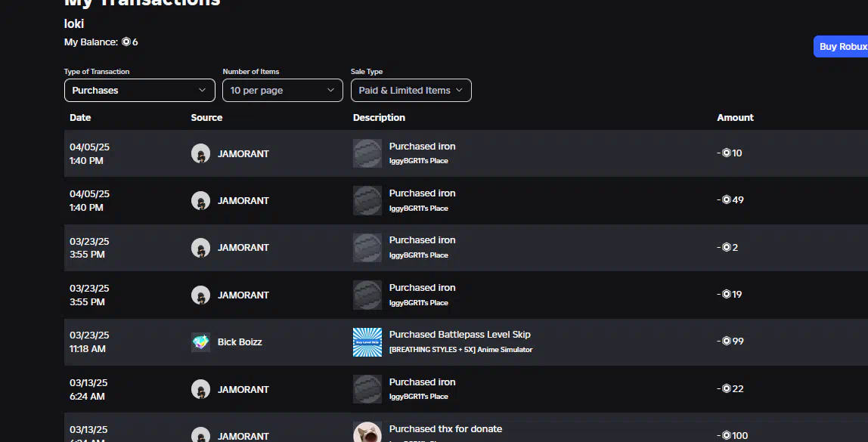
Task: Click the Robux icon in the -22 amount
Action: pos(727,389)
